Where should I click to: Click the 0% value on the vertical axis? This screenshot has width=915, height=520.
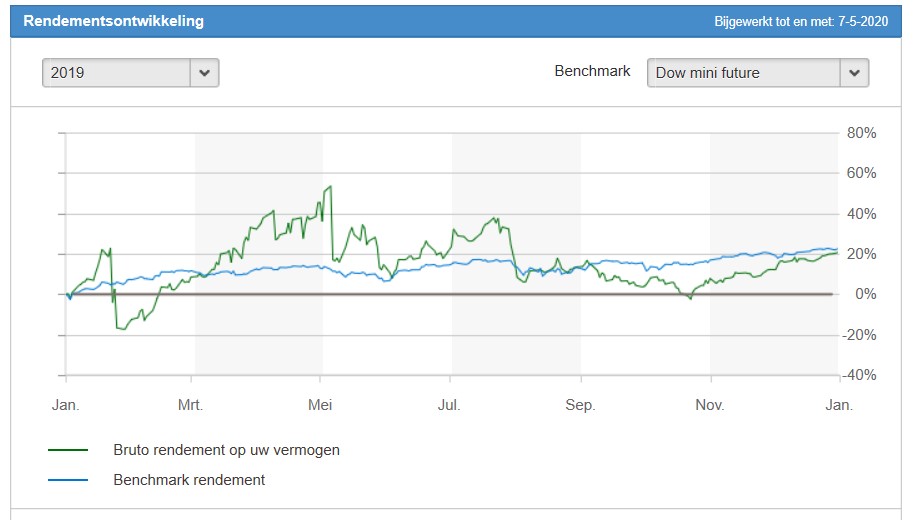coord(866,295)
